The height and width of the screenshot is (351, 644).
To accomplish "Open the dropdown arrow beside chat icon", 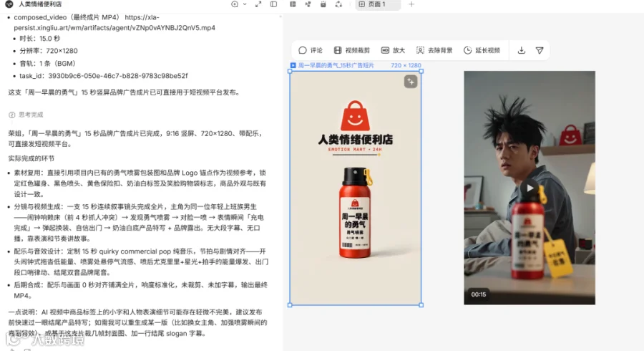I will [x=245, y=4].
